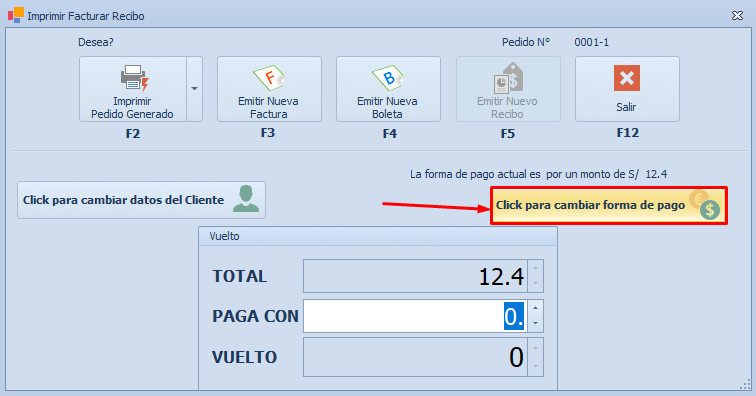Click the Imprimir Pedido Generado printer button
The width and height of the screenshot is (756, 396).
(133, 89)
